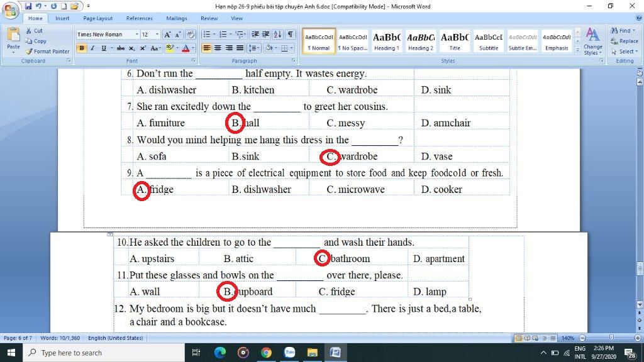Apply Strikethrough formatting
644x362 pixels.
point(120,48)
